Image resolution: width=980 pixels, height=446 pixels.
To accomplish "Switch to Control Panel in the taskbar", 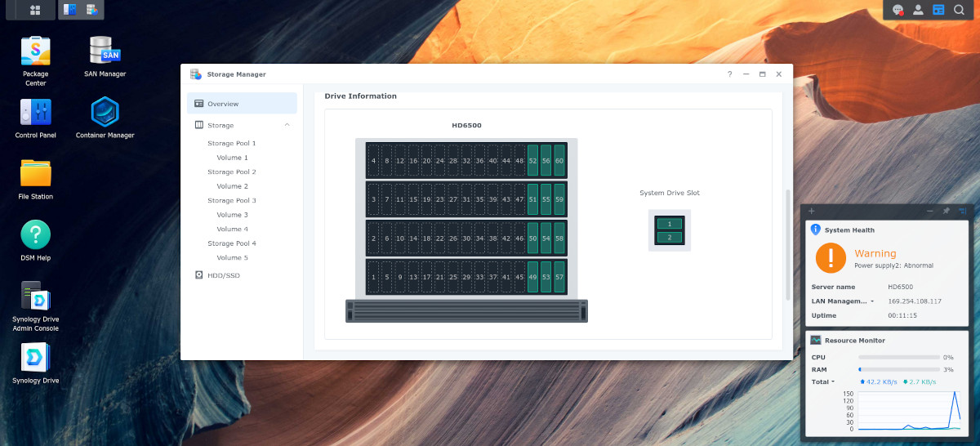I will point(70,10).
